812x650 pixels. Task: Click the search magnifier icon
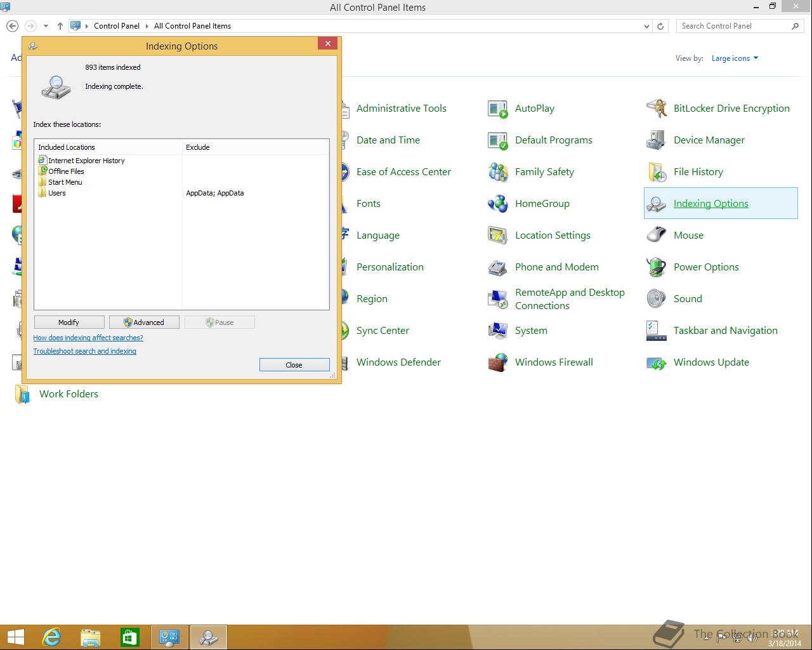(x=795, y=26)
